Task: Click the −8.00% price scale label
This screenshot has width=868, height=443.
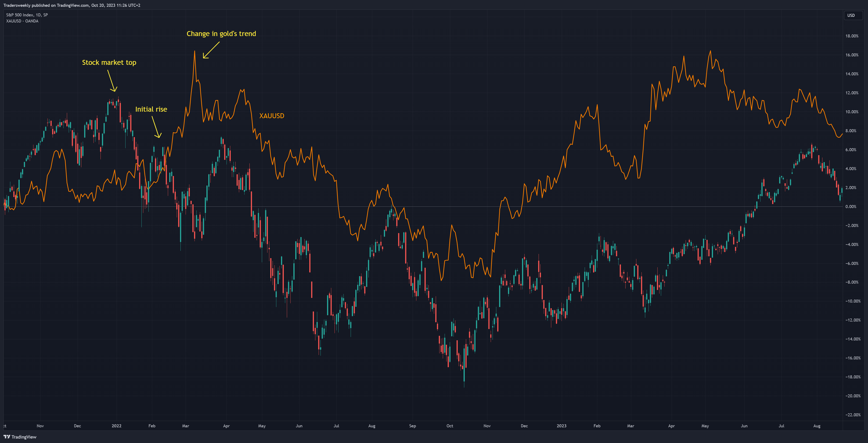Action: 852,282
